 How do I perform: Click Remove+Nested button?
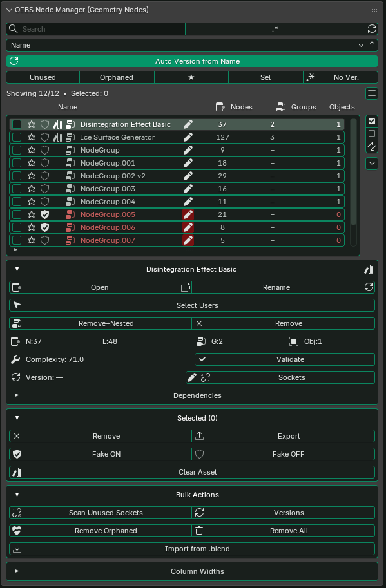101,323
